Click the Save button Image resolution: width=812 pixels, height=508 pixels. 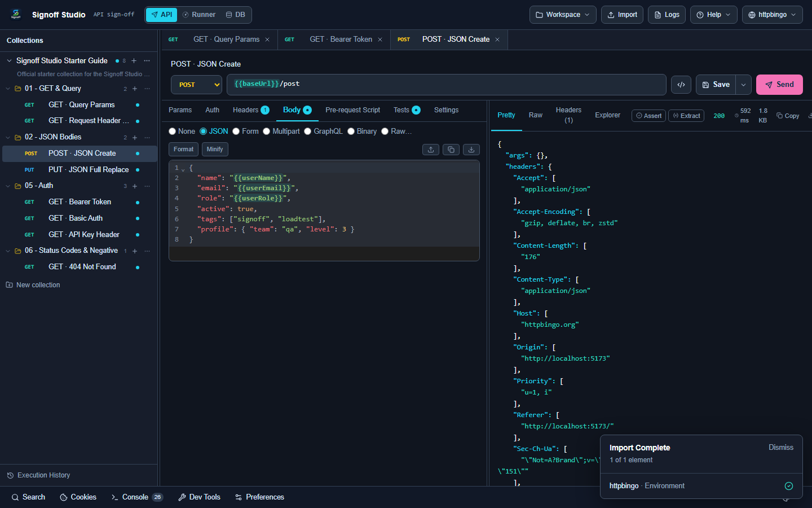pyautogui.click(x=716, y=85)
